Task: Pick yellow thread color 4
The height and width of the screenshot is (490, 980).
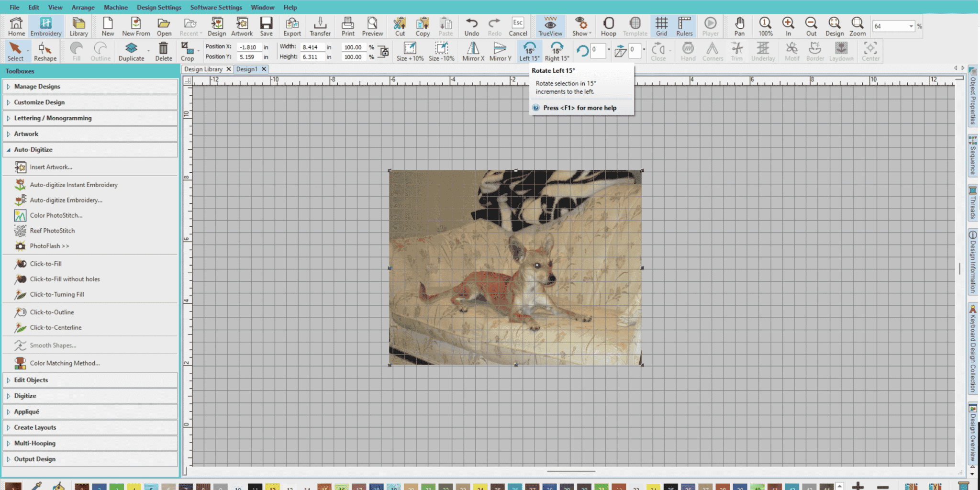Action: click(134, 487)
